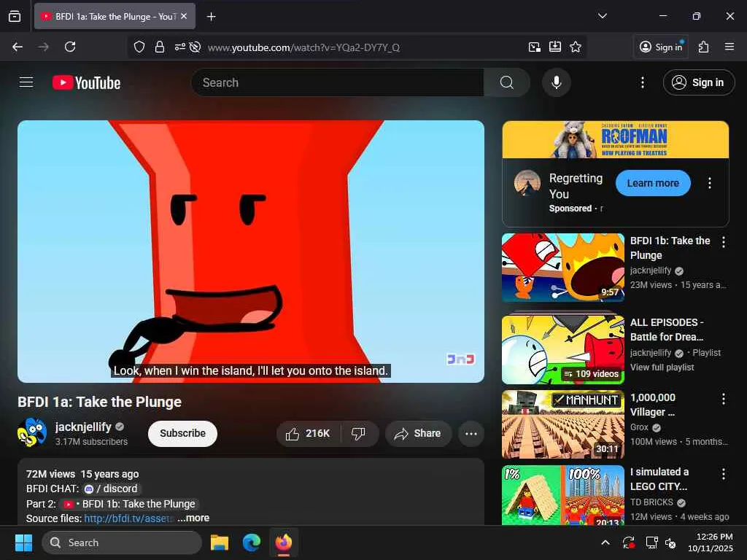Open BFDI 1b: Take the Plunge thumbnail
This screenshot has height=560, width=747.
pyautogui.click(x=562, y=268)
